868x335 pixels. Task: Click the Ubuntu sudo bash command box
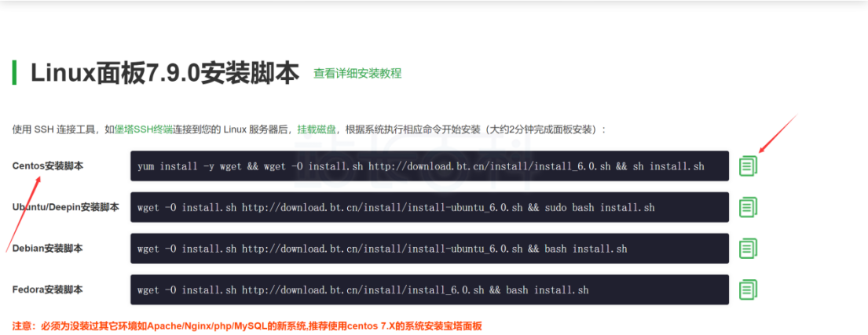(x=430, y=207)
